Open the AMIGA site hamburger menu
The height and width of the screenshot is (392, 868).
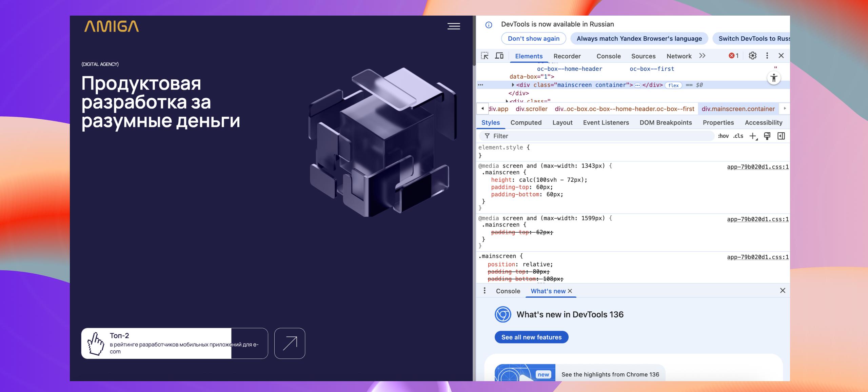point(454,26)
